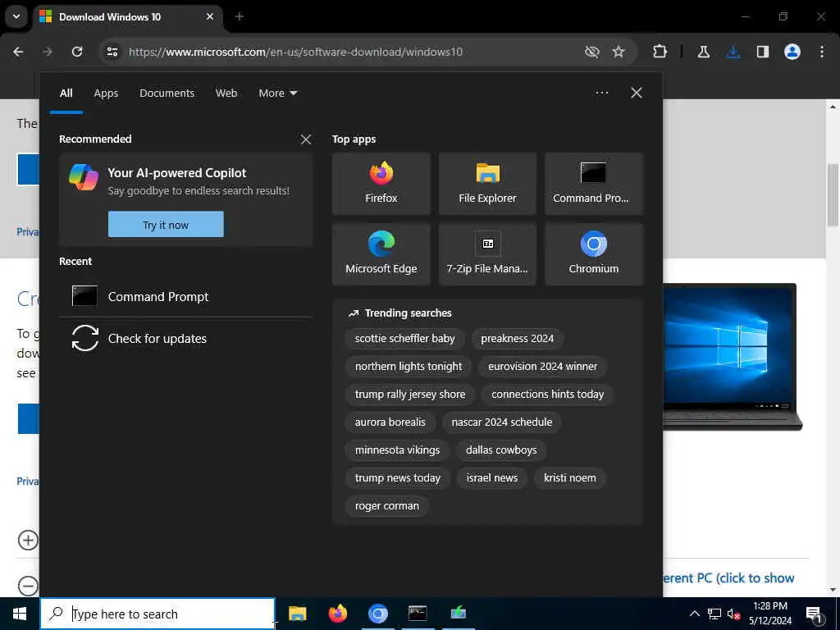Screen dimensions: 840x630
Task: Open 7-Zip File Manager tile
Action: pyautogui.click(x=487, y=254)
